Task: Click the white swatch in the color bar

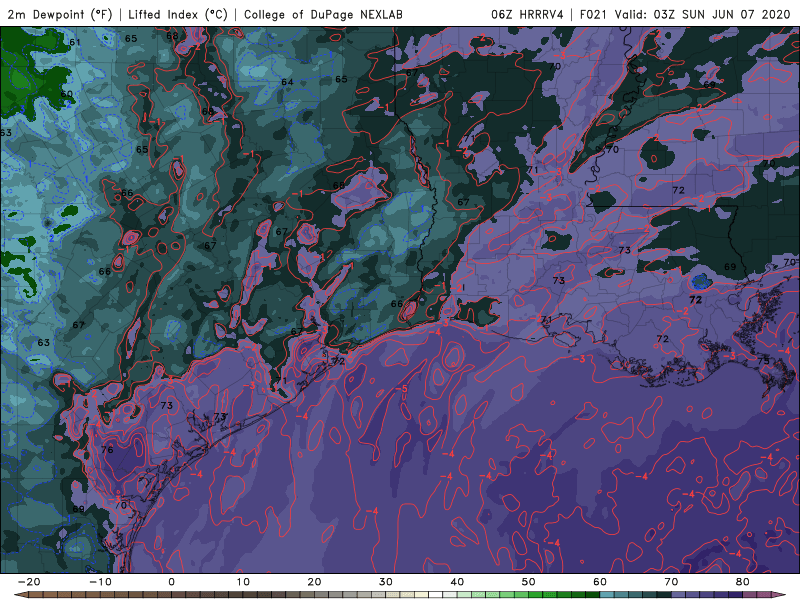Action: 435,595
